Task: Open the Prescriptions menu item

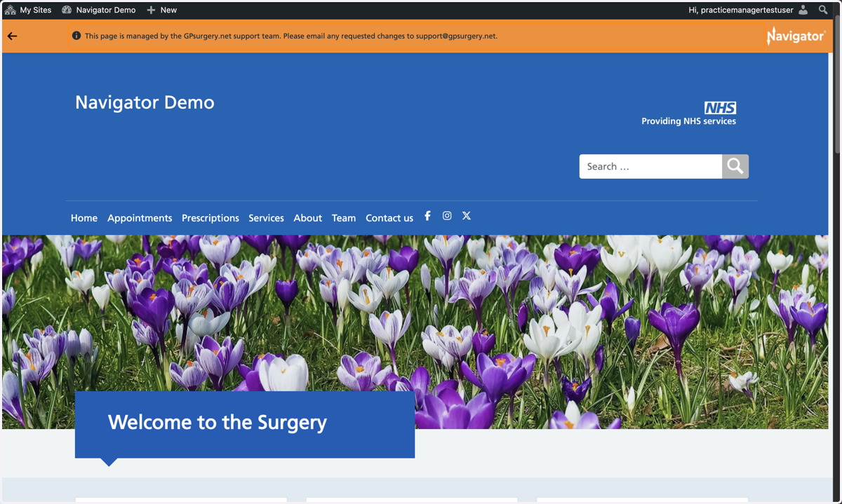Action: (210, 218)
